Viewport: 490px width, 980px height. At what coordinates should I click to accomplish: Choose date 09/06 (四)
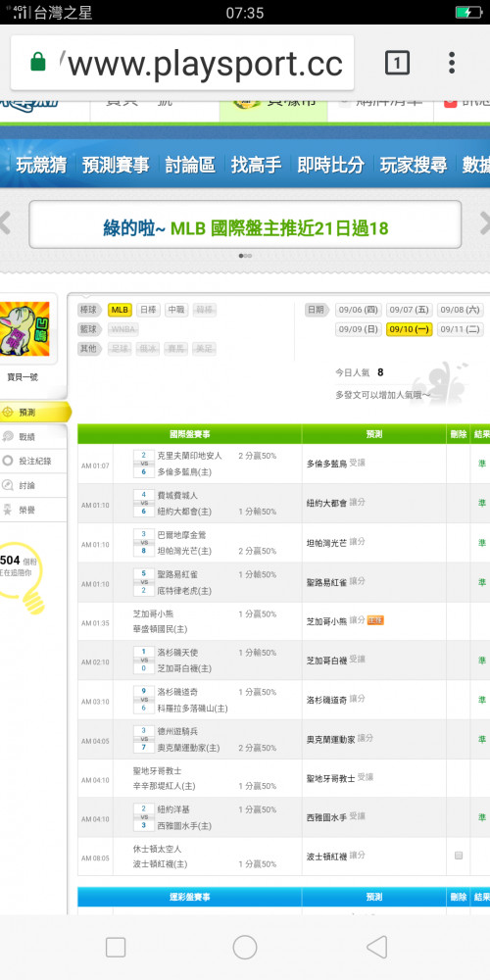358,310
